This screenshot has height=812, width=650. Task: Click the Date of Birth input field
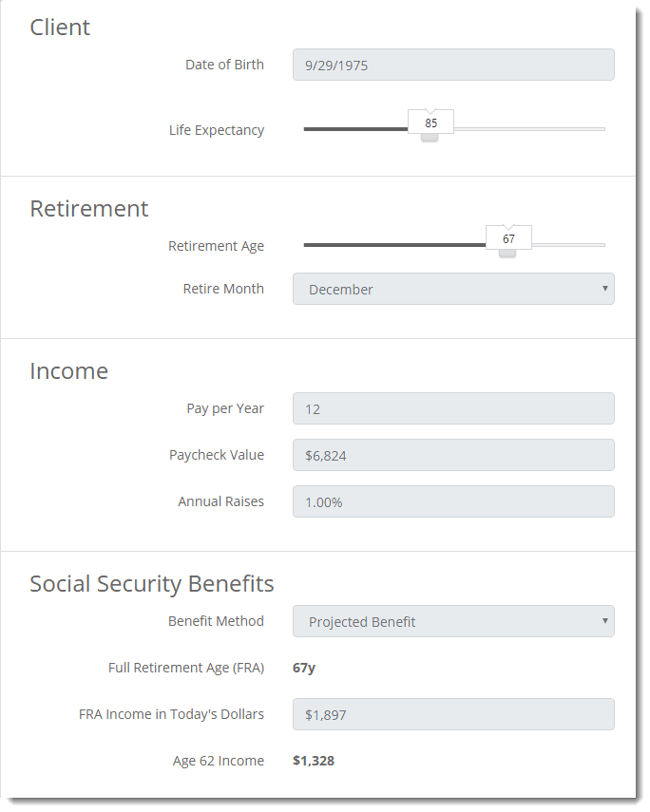(x=453, y=65)
